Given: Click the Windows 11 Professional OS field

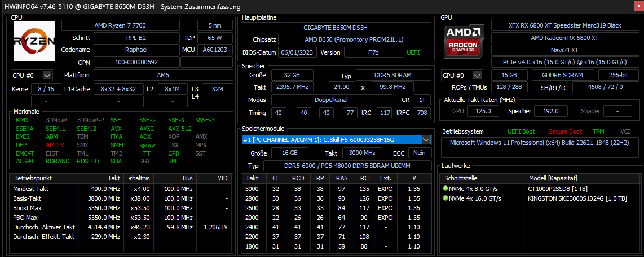Looking at the screenshot, I should pyautogui.click(x=539, y=148).
